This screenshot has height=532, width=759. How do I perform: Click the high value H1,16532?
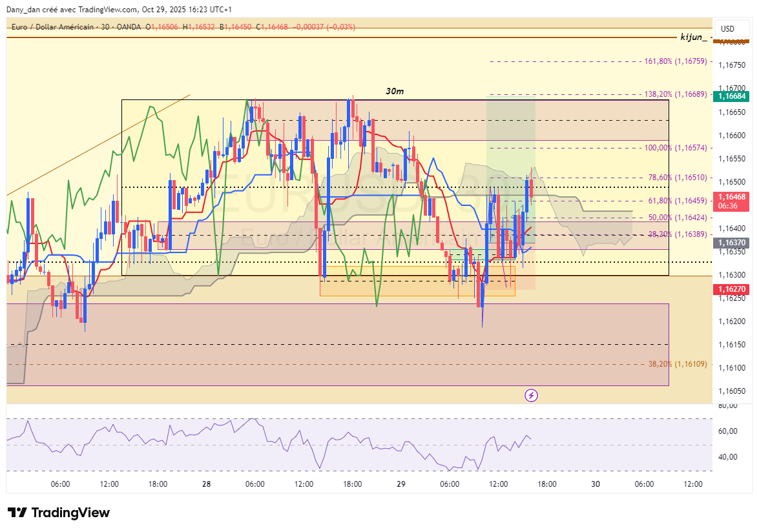click(198, 27)
